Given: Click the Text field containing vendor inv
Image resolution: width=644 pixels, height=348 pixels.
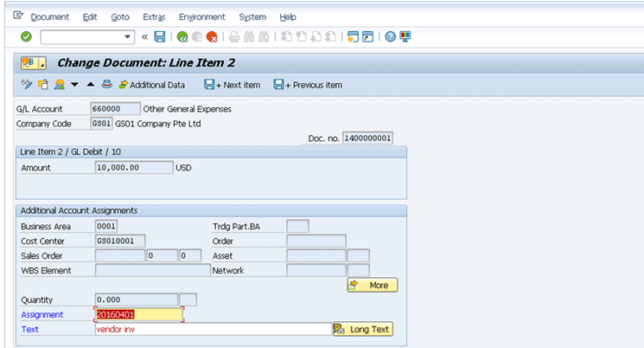Looking at the screenshot, I should tap(212, 329).
